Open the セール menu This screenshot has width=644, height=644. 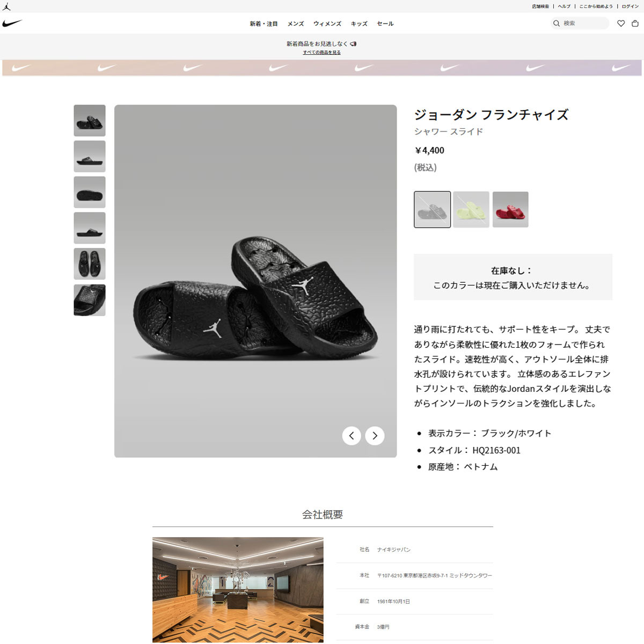tap(385, 24)
